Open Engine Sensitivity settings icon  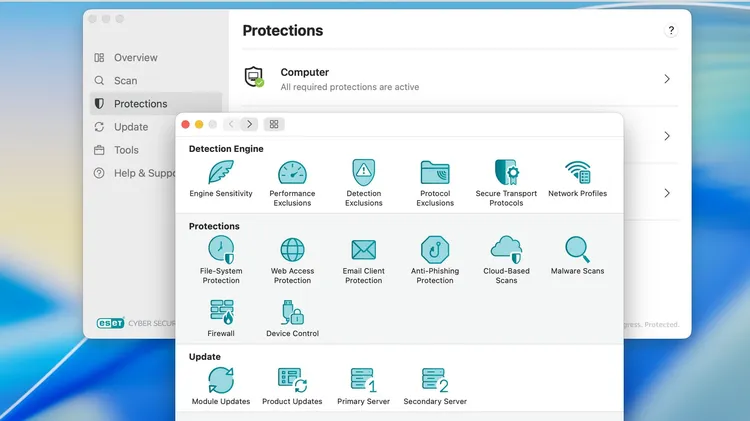point(221,172)
